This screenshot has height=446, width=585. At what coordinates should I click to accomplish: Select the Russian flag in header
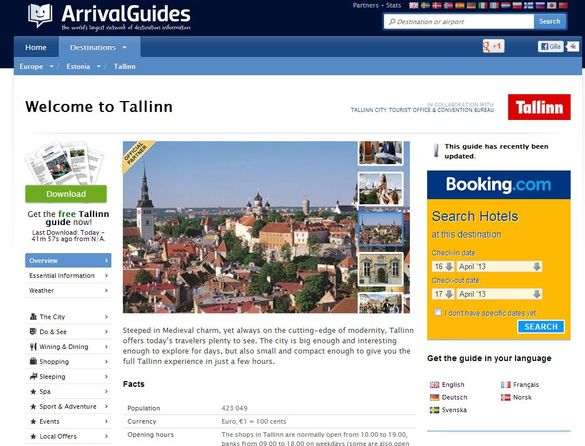540,5
